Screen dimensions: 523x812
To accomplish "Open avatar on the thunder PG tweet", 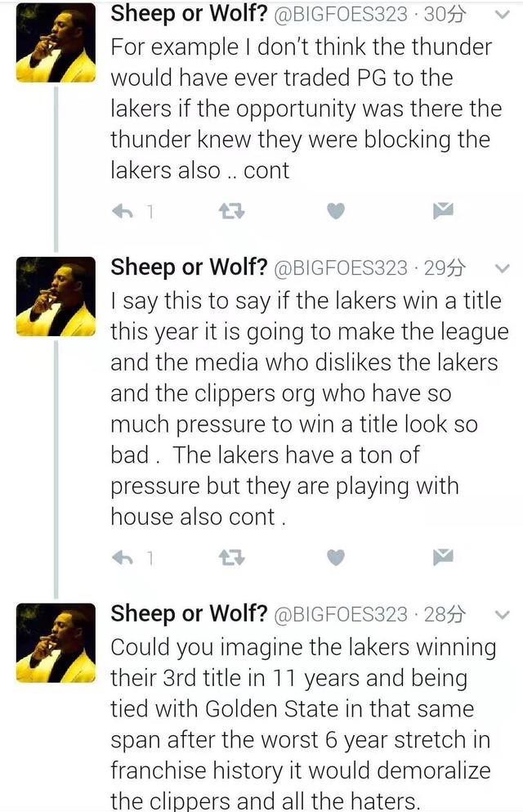I will tap(56, 43).
